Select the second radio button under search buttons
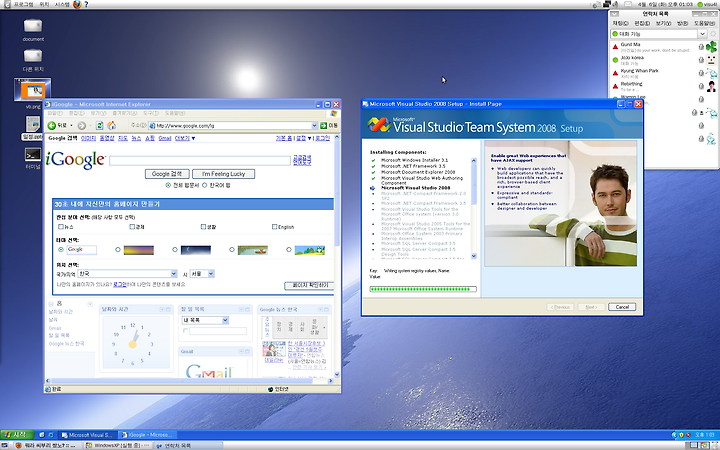The width and height of the screenshot is (720, 450). [205, 185]
